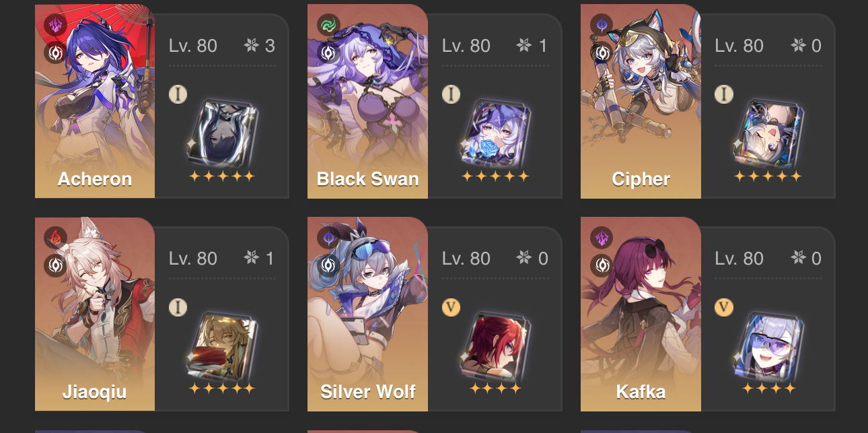Click Kafka's Lightning element icon
Image resolution: width=868 pixels, height=433 pixels.
pos(601,238)
